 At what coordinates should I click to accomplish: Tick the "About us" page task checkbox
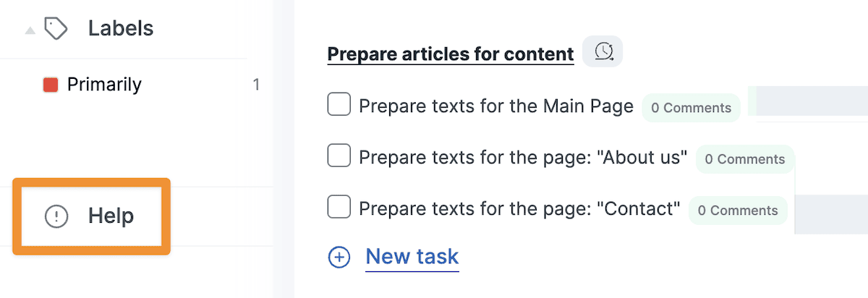tap(339, 156)
